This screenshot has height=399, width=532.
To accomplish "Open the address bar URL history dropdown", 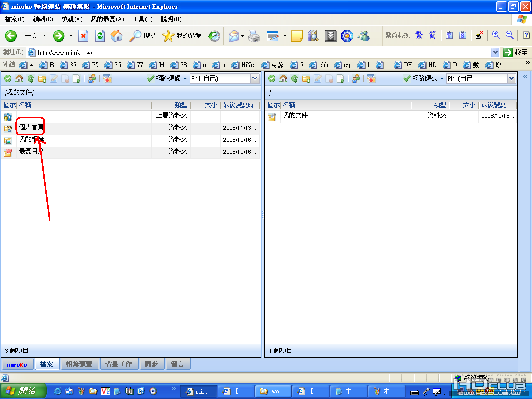I will (x=495, y=52).
